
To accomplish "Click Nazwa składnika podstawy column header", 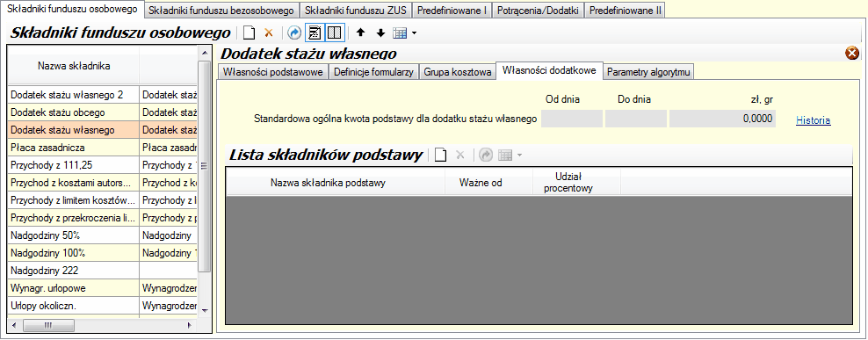I will tap(336, 183).
